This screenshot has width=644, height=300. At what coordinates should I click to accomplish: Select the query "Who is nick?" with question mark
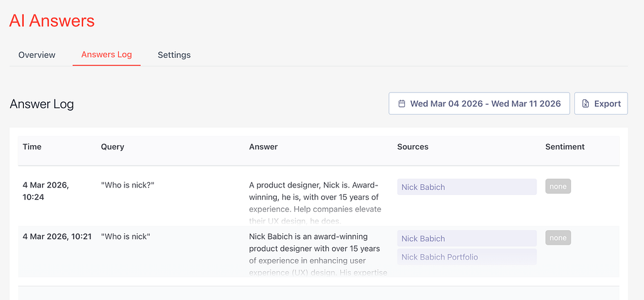[x=128, y=185]
